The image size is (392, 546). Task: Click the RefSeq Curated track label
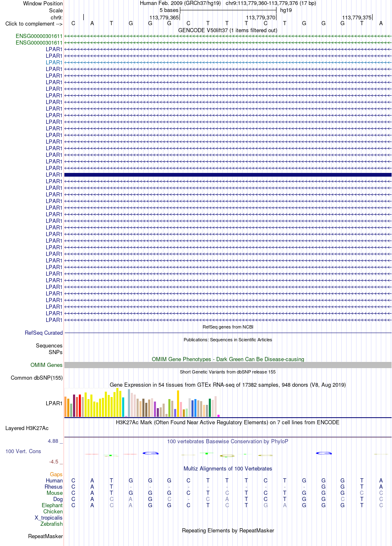(x=44, y=333)
